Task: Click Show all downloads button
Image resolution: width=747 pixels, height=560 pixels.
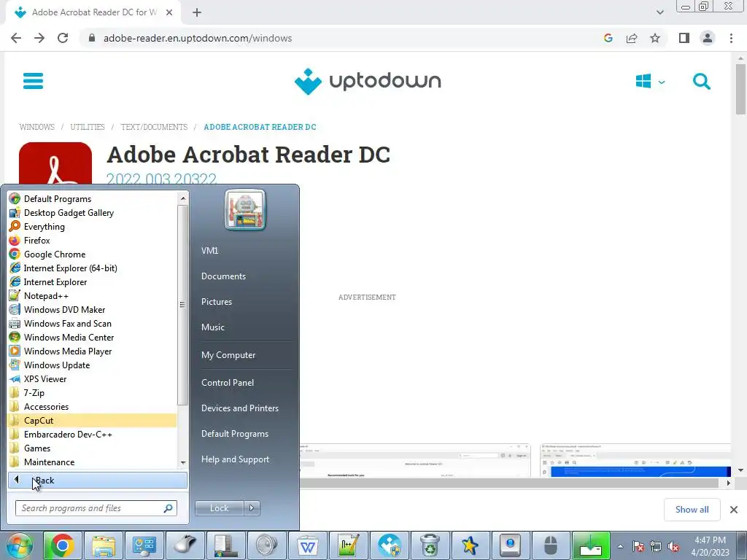Action: pyautogui.click(x=692, y=510)
